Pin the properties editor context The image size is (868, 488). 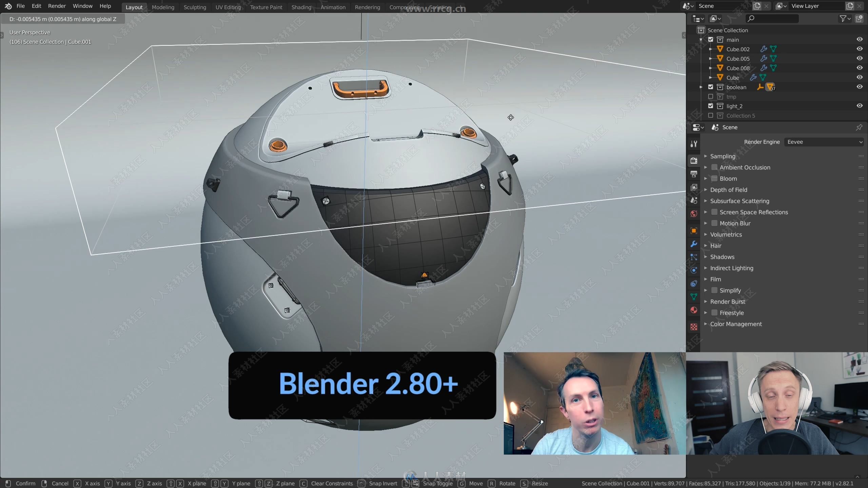(x=859, y=127)
